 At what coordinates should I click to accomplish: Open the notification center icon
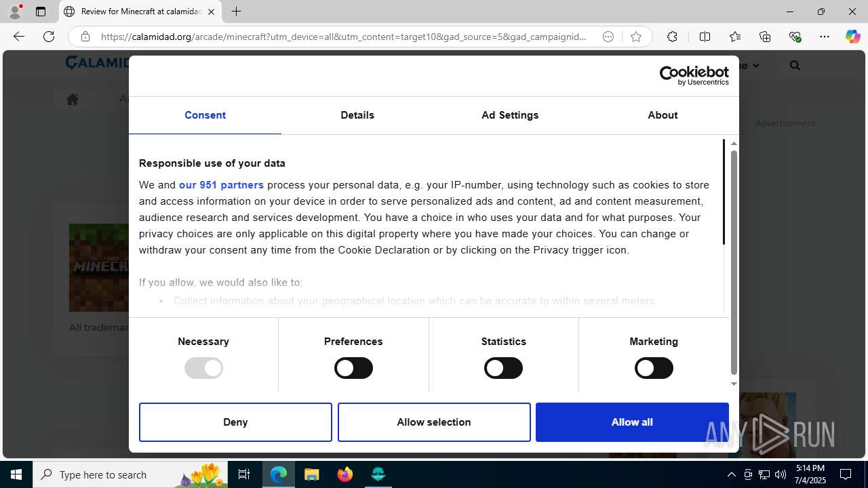coord(846,474)
